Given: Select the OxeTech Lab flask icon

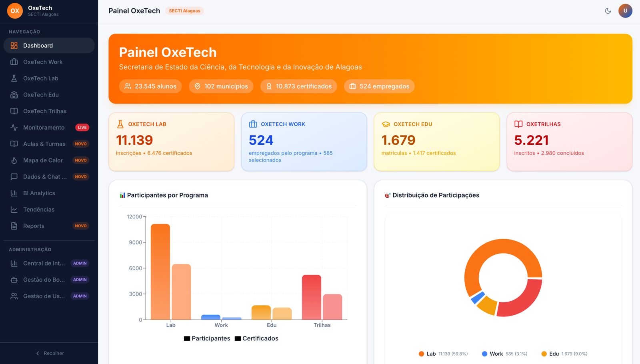Looking at the screenshot, I should pos(13,78).
